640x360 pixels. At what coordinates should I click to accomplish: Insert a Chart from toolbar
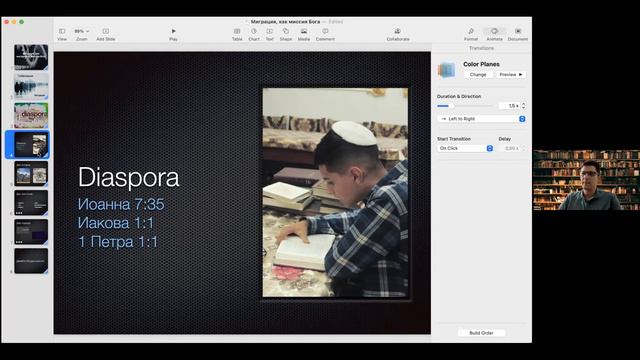click(254, 34)
